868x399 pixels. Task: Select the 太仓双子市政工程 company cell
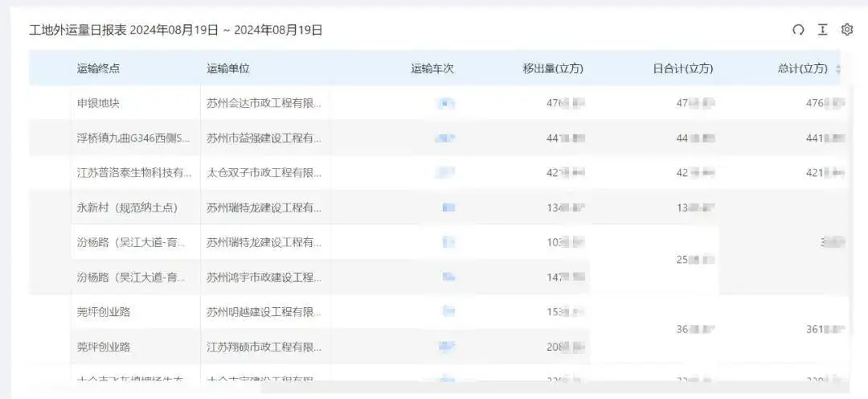click(264, 173)
